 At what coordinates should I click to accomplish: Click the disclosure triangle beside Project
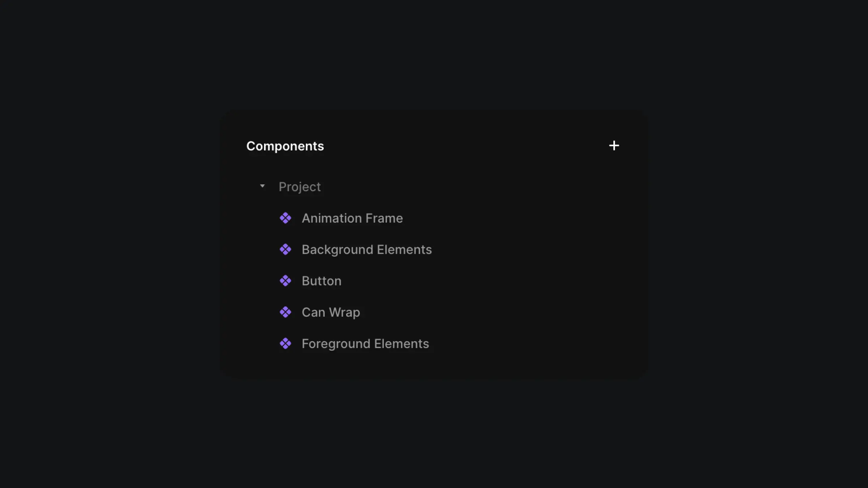pos(262,187)
